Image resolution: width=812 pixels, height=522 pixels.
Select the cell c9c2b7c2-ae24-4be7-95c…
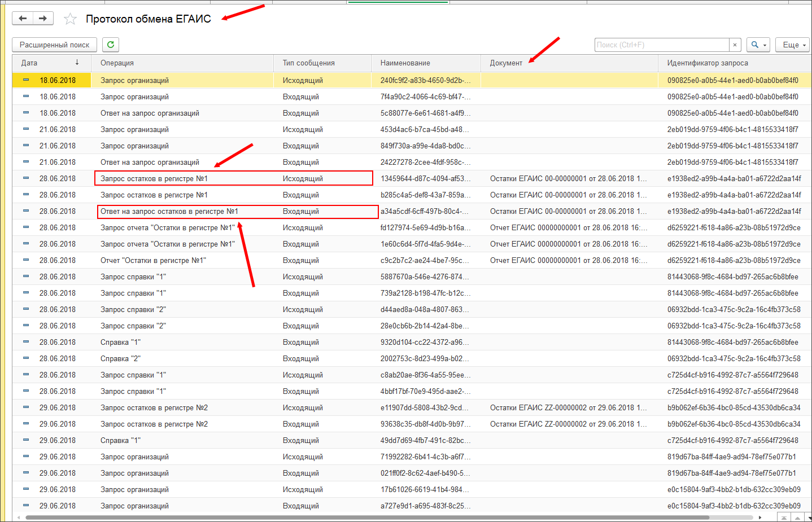pos(426,260)
